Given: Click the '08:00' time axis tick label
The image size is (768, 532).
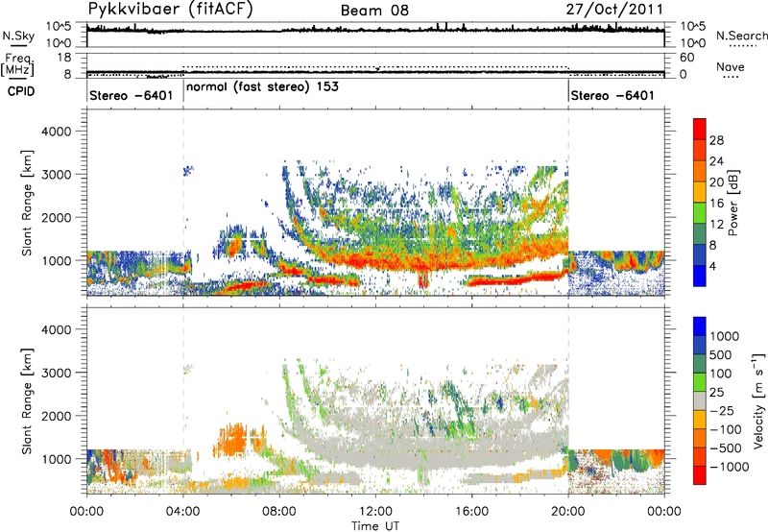Looking at the screenshot, I should [279, 512].
